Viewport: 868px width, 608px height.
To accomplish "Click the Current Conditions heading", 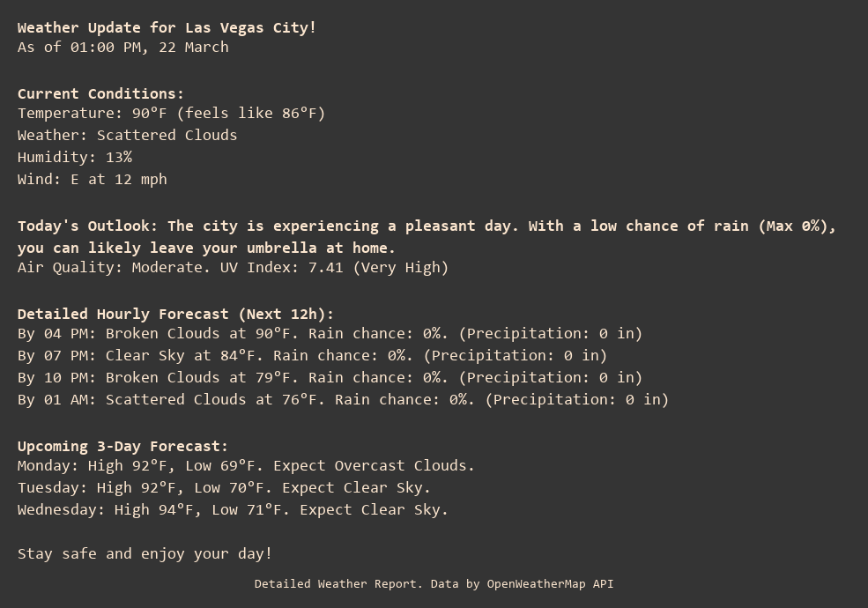I will click(100, 93).
